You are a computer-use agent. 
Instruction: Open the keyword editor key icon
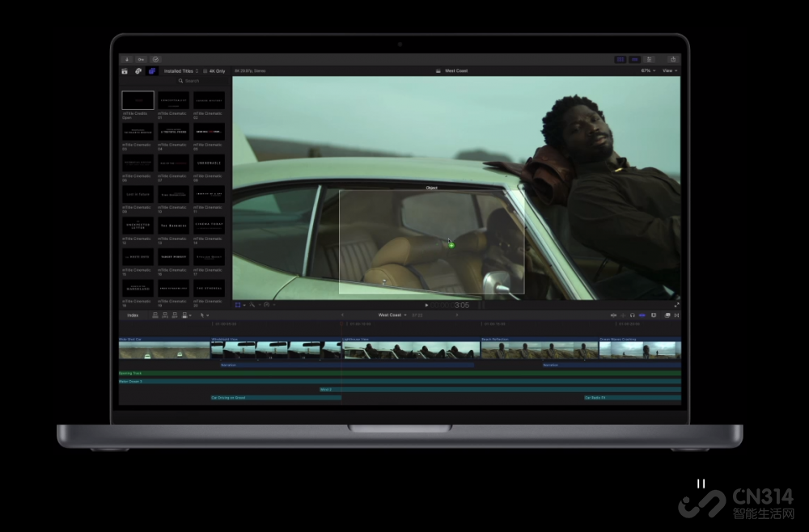tap(141, 59)
